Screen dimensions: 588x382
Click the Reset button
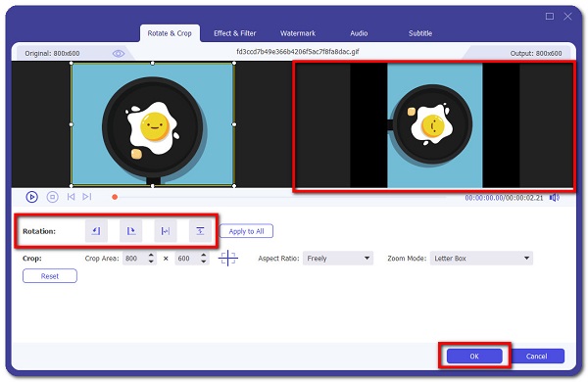[50, 276]
